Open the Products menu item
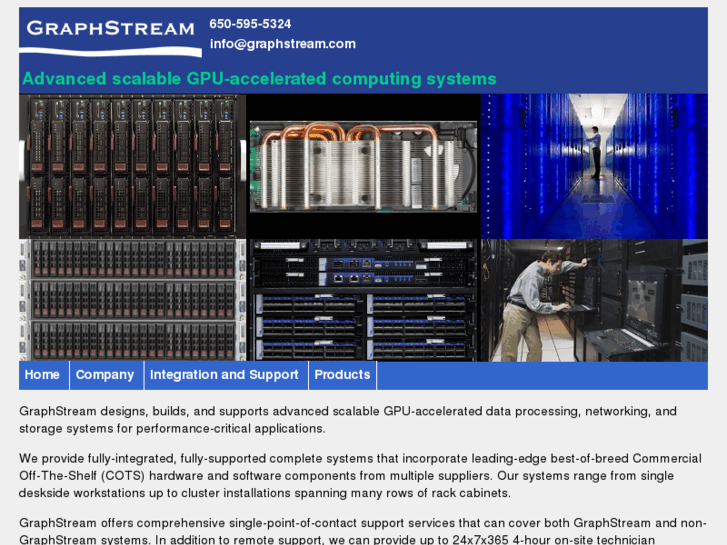Screen dimensions: 727x545 pos(343,375)
